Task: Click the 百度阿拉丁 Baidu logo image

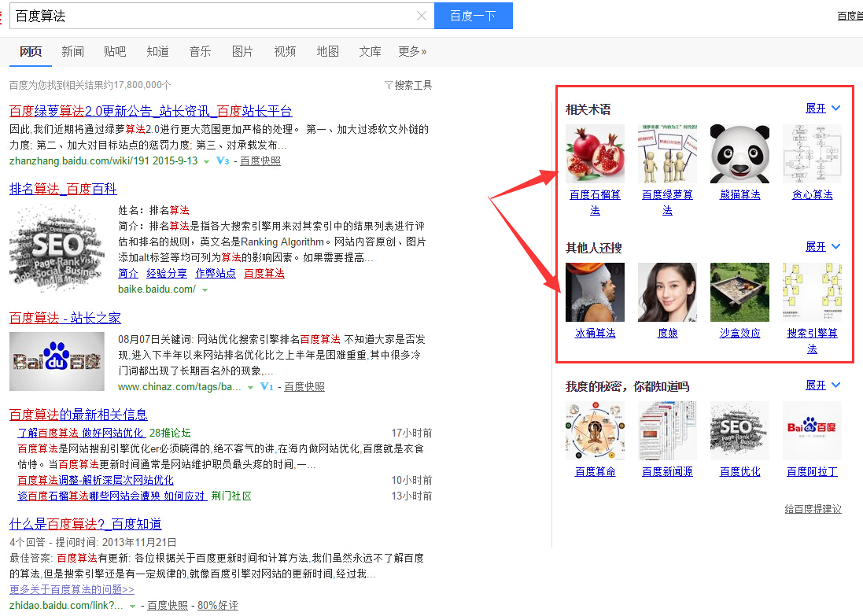Action: [812, 430]
